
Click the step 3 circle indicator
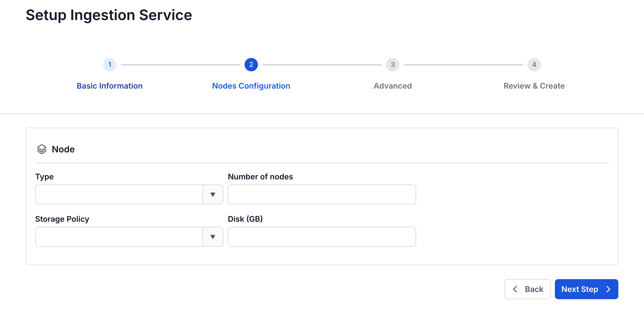tap(393, 65)
